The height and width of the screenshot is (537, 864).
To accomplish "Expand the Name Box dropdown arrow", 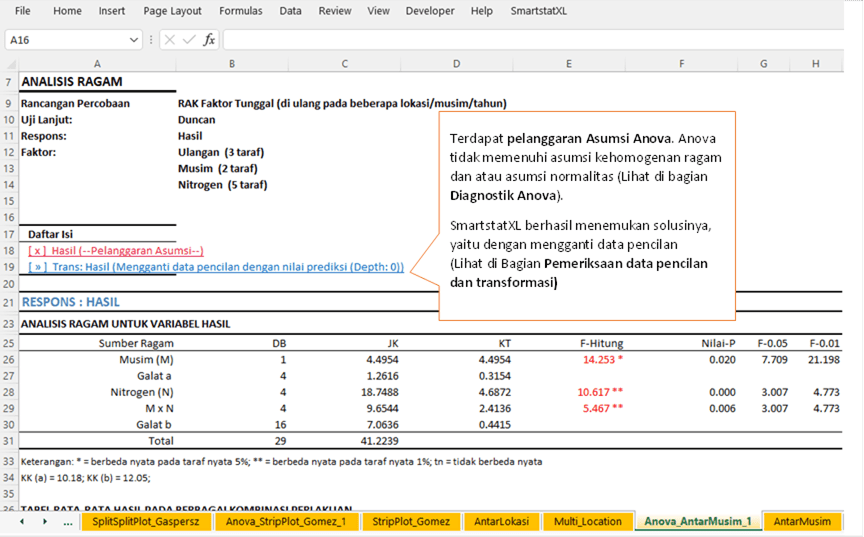I will coord(134,40).
